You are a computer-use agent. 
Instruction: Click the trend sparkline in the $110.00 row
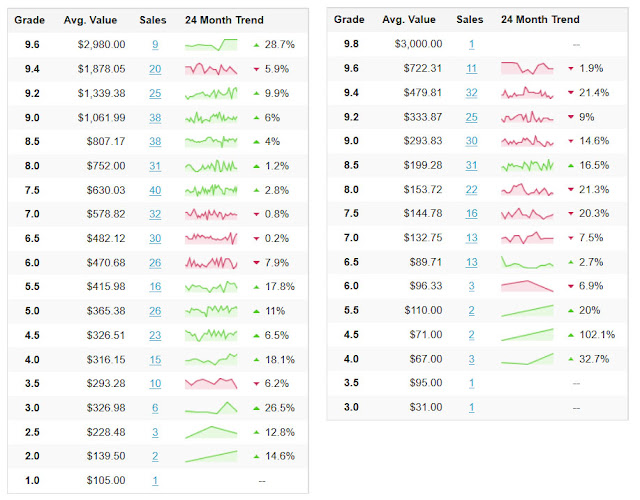click(x=527, y=310)
